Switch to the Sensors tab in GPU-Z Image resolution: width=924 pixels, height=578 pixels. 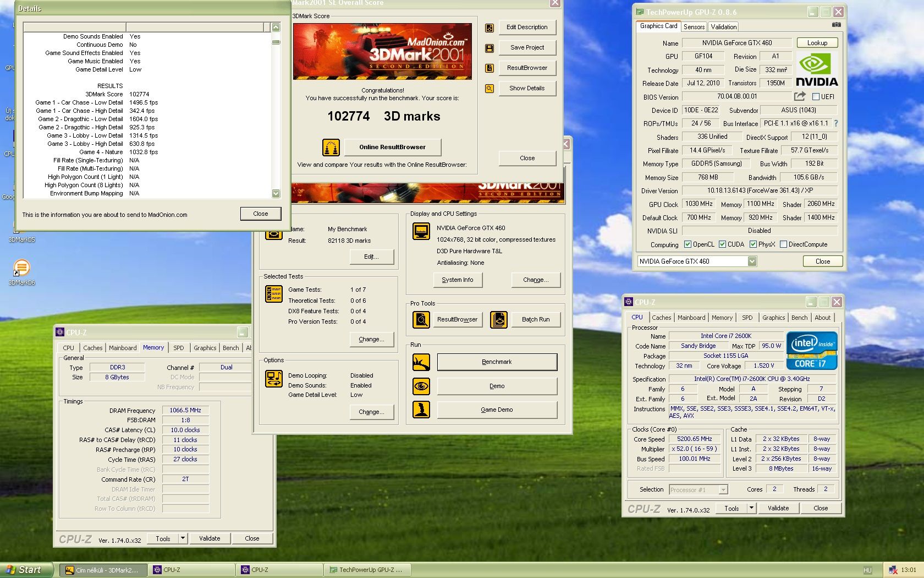(x=694, y=27)
